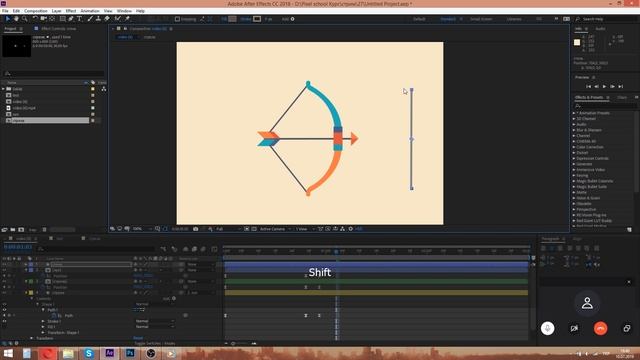Select the Brush tool

90,19
